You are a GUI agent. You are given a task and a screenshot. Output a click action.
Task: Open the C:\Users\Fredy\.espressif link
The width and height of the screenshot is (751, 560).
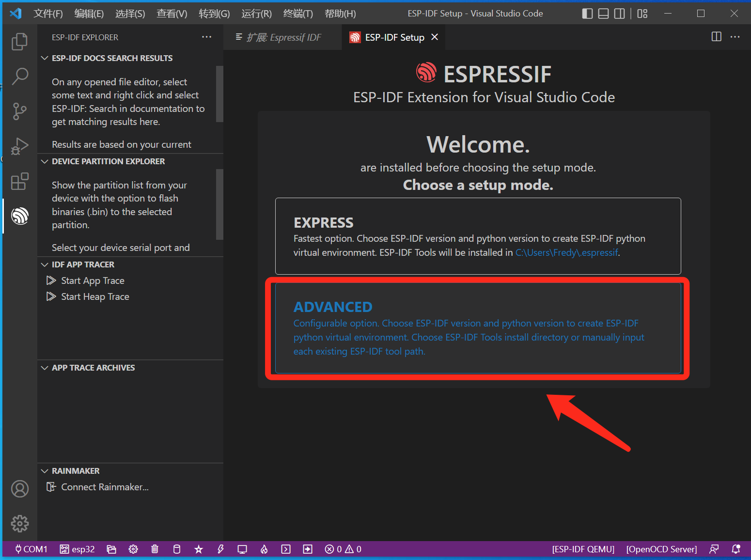(x=567, y=252)
